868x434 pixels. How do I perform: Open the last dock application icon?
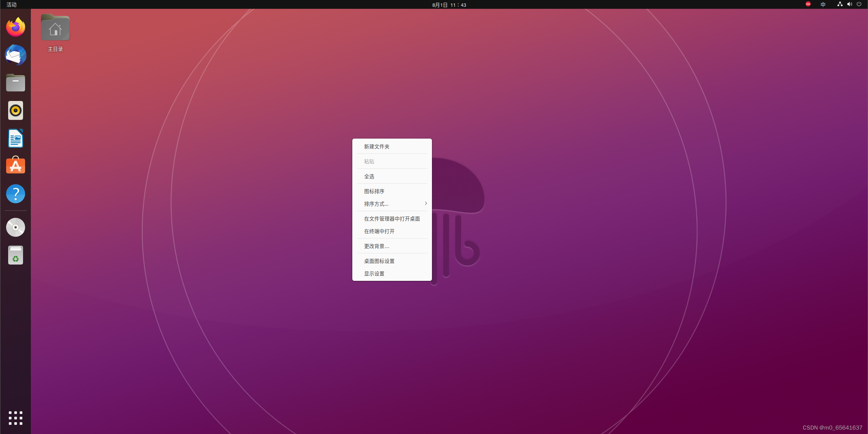[15, 255]
